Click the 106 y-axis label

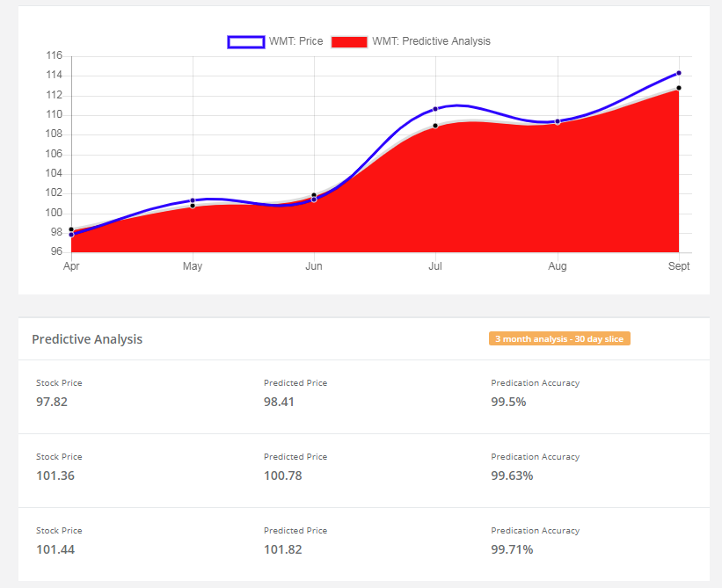pos(54,154)
